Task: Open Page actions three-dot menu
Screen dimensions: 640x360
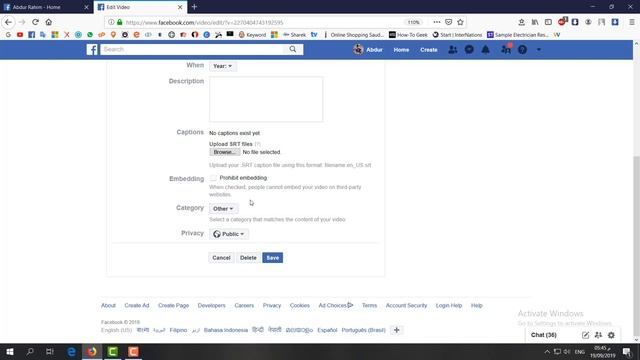Action: 437,22
